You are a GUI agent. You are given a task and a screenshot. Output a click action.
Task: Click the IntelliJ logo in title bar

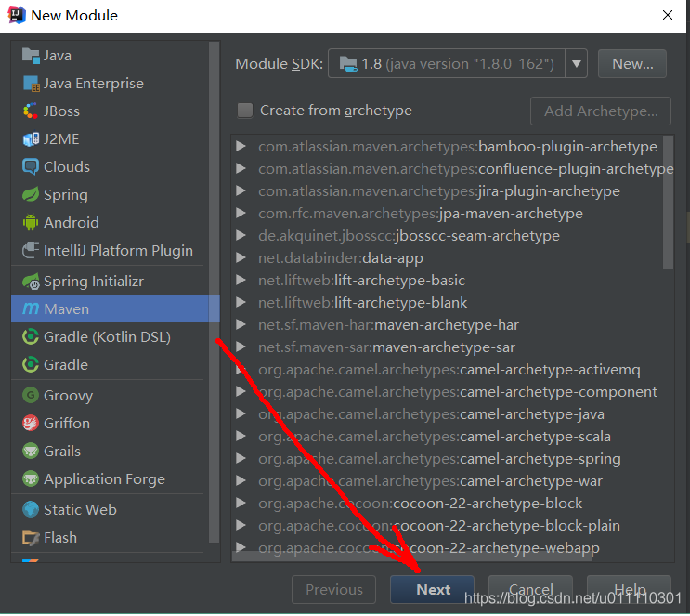tap(17, 15)
